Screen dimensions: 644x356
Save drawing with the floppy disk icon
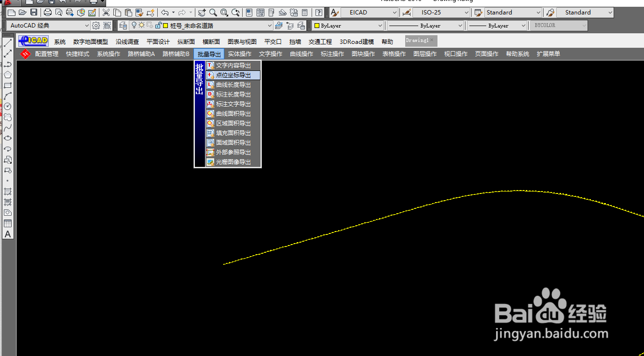34,13
